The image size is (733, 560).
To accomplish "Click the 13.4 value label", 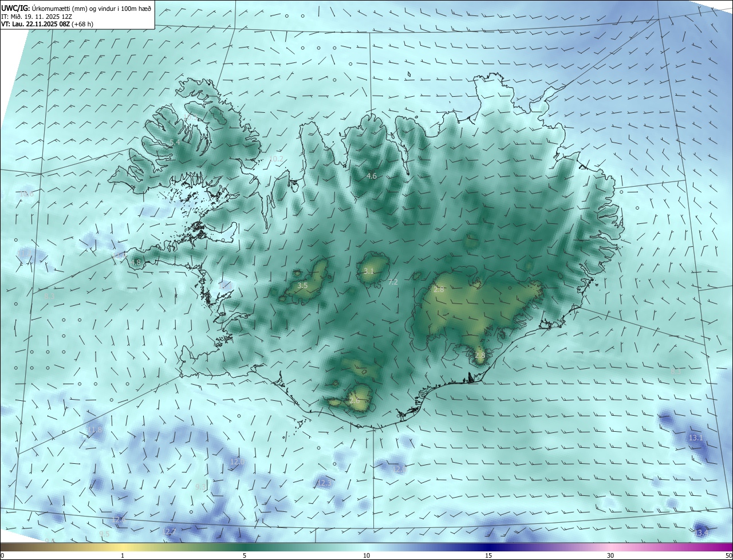I will (702, 533).
